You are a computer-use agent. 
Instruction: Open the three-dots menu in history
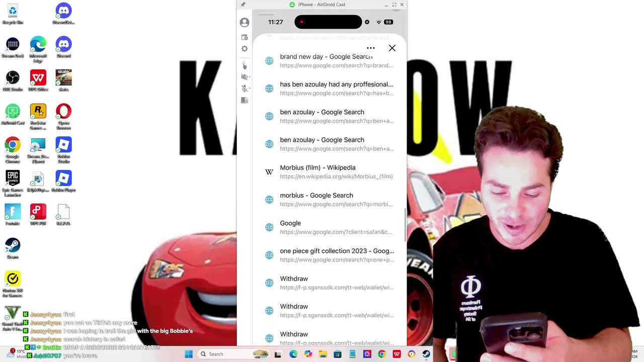point(371,48)
